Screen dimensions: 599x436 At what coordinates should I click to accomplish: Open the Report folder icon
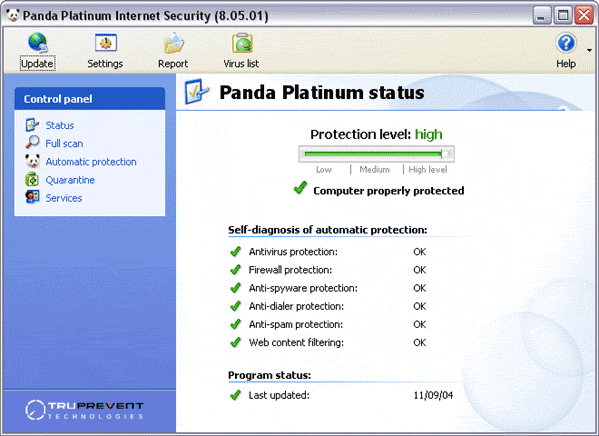(174, 43)
